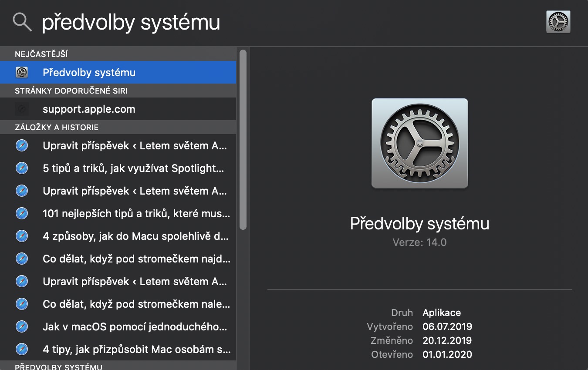Click the search field text 'předvolby systému'
Viewport: 588px width, 370px height.
(131, 23)
